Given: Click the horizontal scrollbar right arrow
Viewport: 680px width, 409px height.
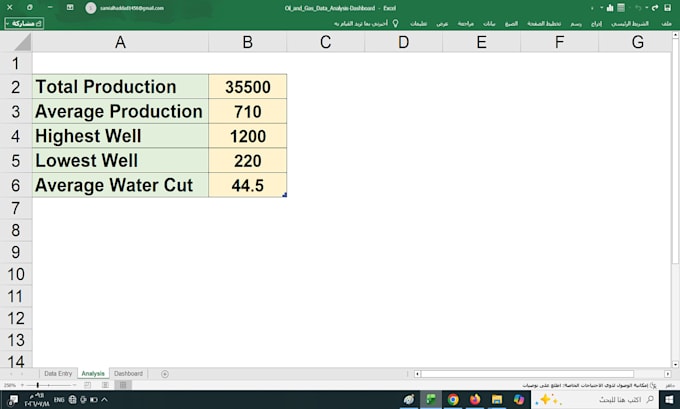Looking at the screenshot, I should [x=668, y=374].
